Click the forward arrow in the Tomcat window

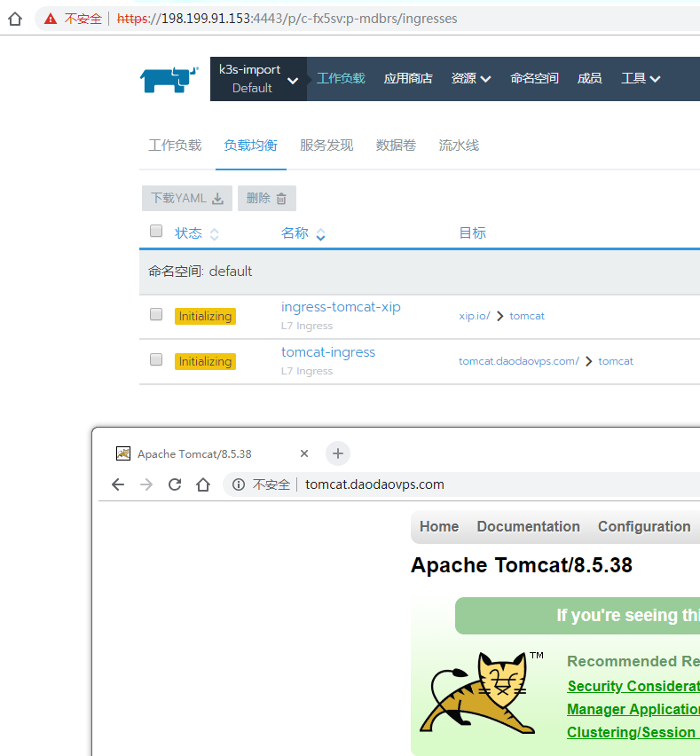146,484
